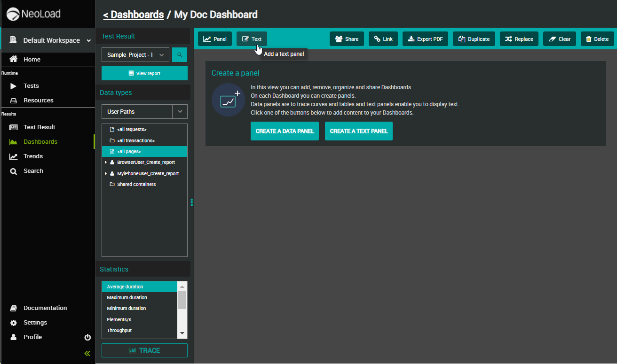Click the Statistics list scrollbar down arrow

[x=182, y=333]
